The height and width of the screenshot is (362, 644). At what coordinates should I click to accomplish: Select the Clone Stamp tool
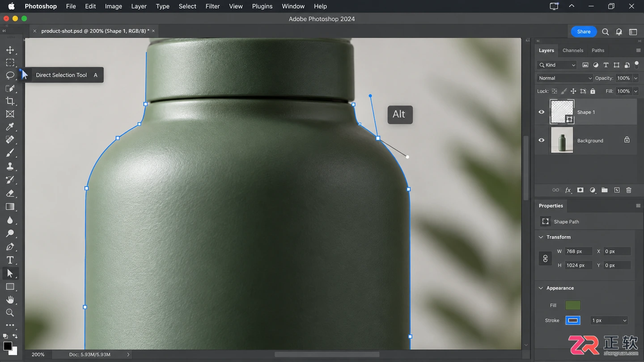[10, 166]
